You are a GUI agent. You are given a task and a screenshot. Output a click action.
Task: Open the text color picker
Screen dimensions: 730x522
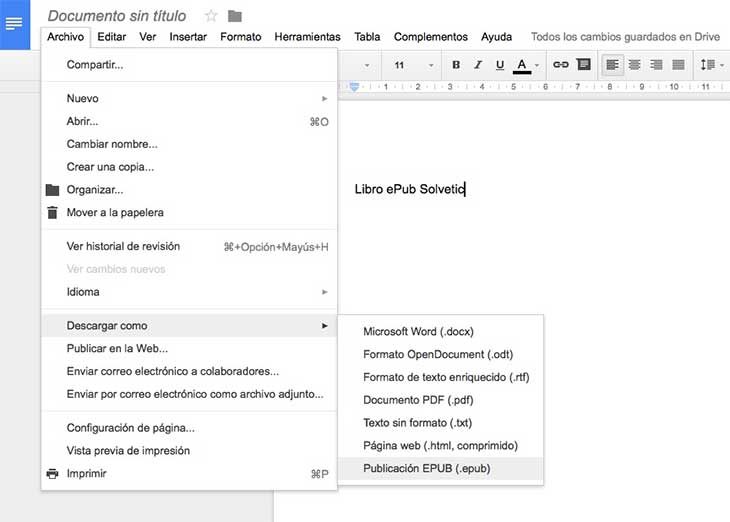pos(522,65)
